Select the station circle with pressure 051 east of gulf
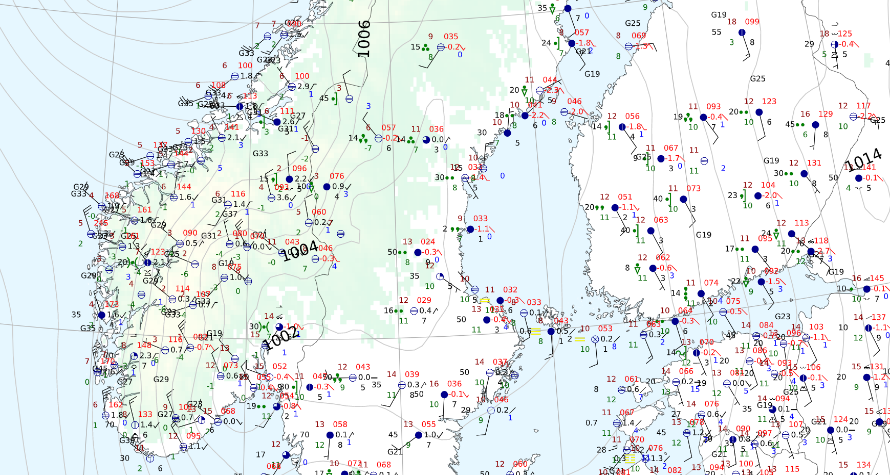This screenshot has height=475, width=890. [614, 209]
